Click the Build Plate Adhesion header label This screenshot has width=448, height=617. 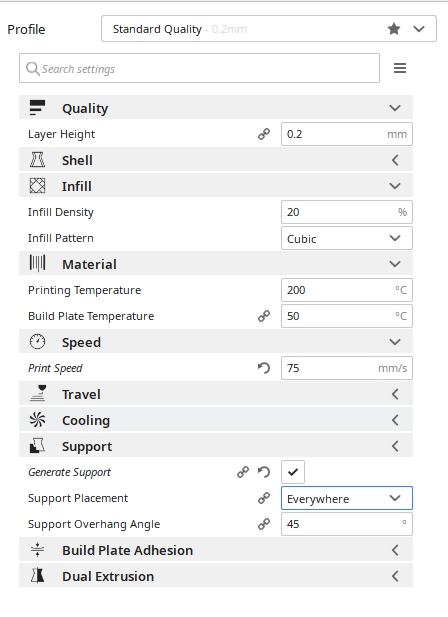127,550
